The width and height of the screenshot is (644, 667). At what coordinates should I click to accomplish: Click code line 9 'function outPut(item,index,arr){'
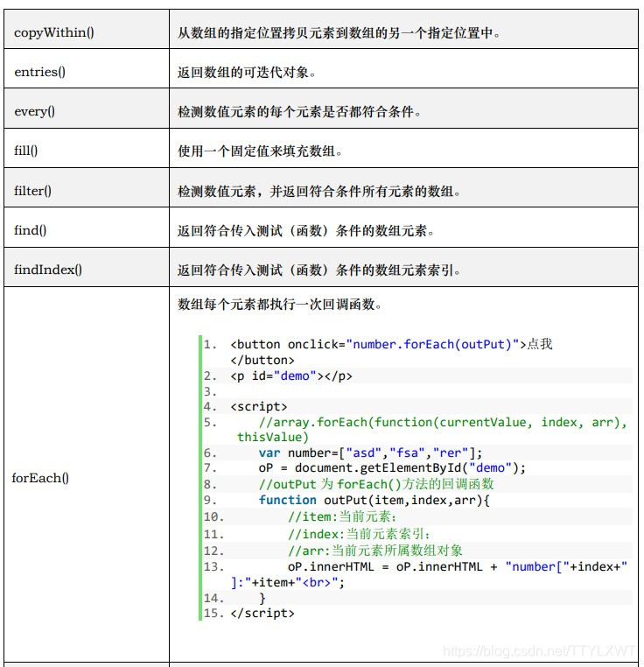point(374,500)
